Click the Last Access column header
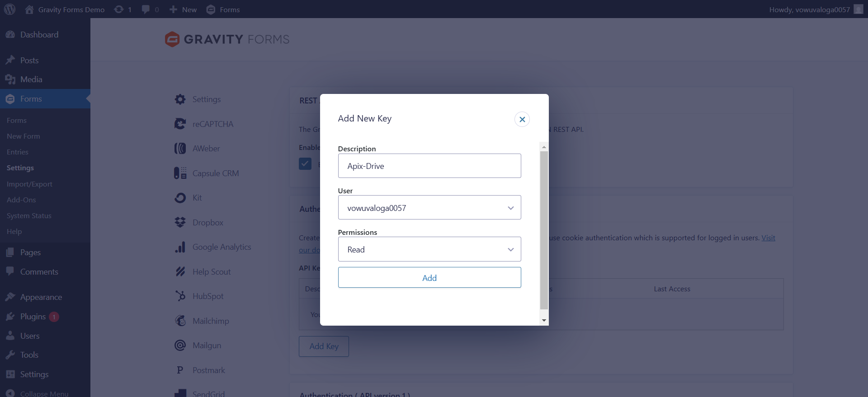Screen dimensions: 868x397 click(672, 289)
